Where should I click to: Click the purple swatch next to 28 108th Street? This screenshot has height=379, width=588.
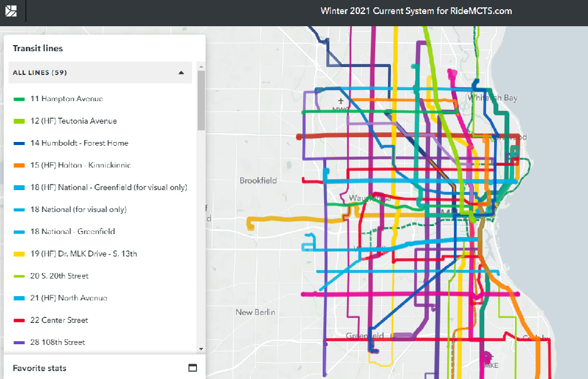click(x=18, y=342)
